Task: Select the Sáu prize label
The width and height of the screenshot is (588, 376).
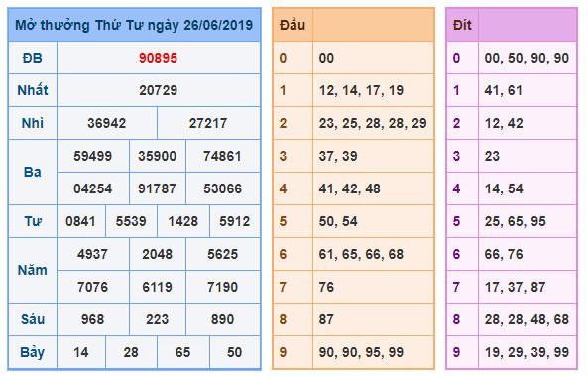Action: [33, 319]
